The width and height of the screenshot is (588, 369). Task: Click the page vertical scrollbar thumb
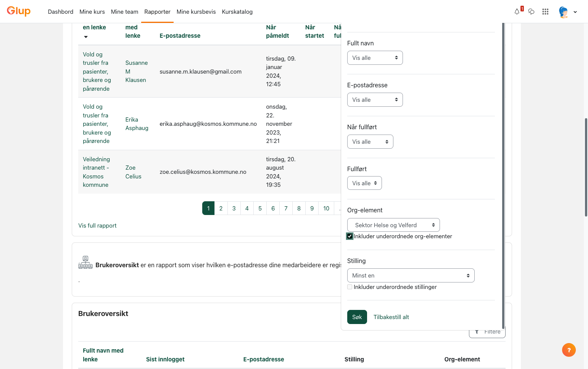[586, 167]
